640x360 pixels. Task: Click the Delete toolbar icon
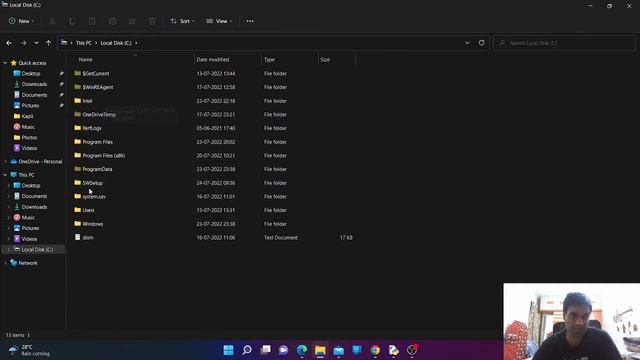[x=152, y=21]
